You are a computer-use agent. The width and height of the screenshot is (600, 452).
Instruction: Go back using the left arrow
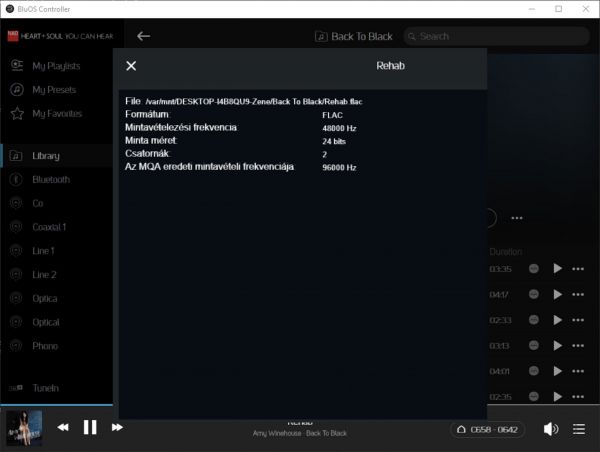143,36
